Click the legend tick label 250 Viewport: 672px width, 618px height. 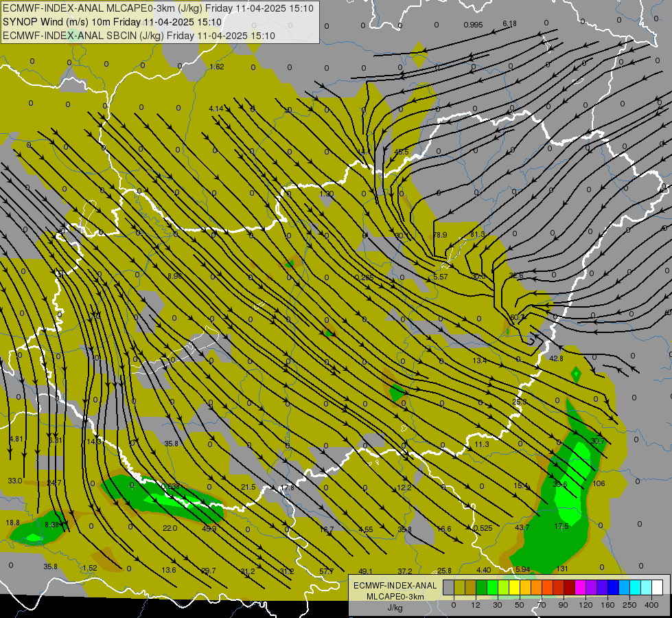(x=629, y=605)
